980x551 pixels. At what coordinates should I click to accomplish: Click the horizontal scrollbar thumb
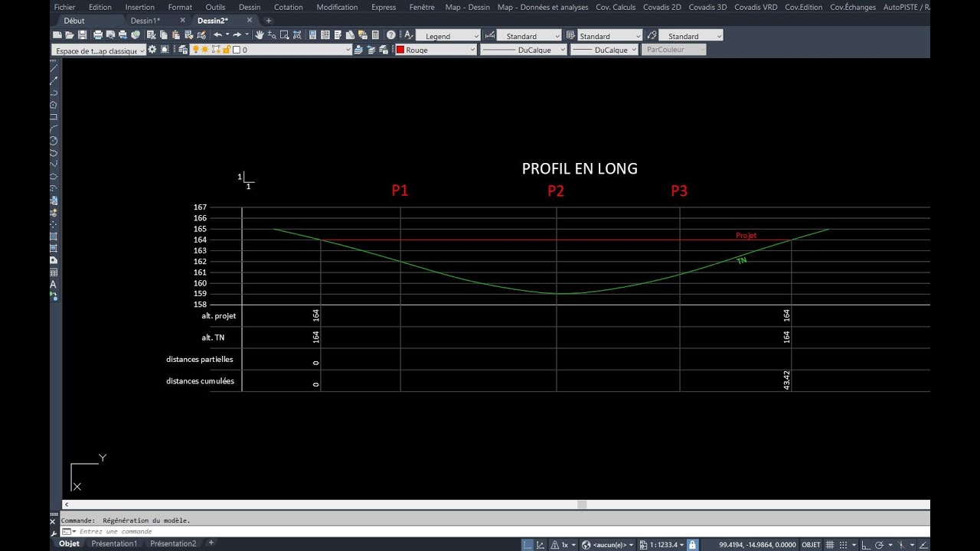[582, 505]
